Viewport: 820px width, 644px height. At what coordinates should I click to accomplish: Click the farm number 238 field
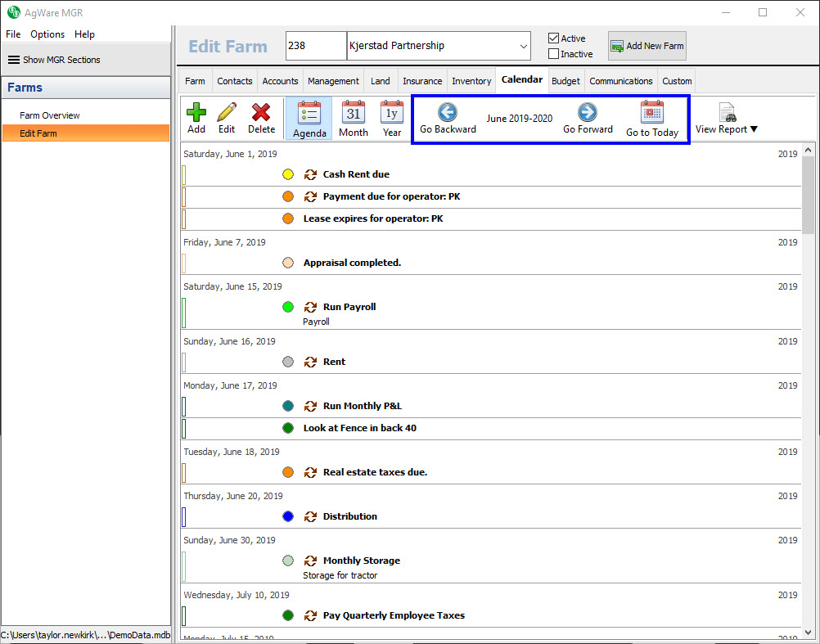tap(315, 46)
